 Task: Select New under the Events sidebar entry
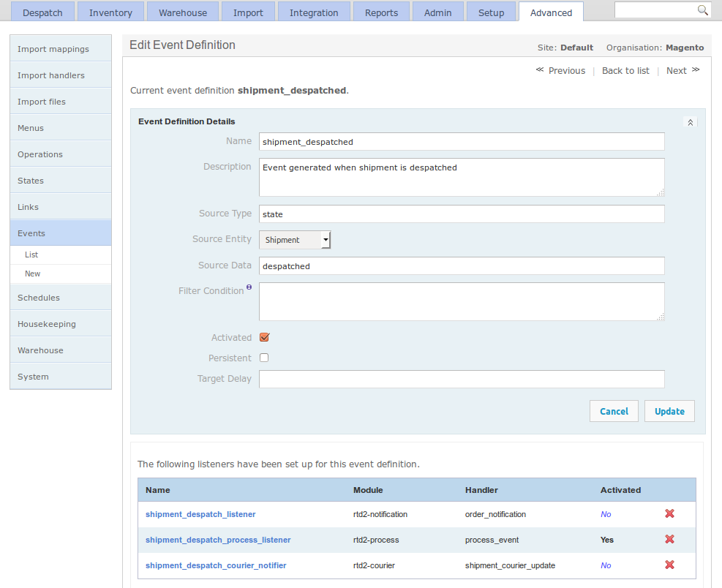[x=32, y=273]
